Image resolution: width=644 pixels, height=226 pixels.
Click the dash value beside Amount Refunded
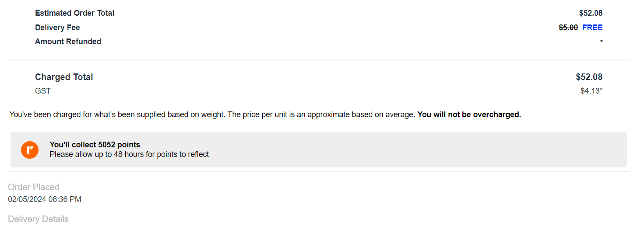point(601,41)
